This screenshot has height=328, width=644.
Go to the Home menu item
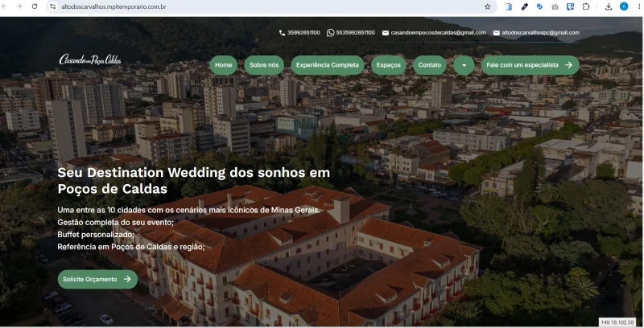(224, 65)
